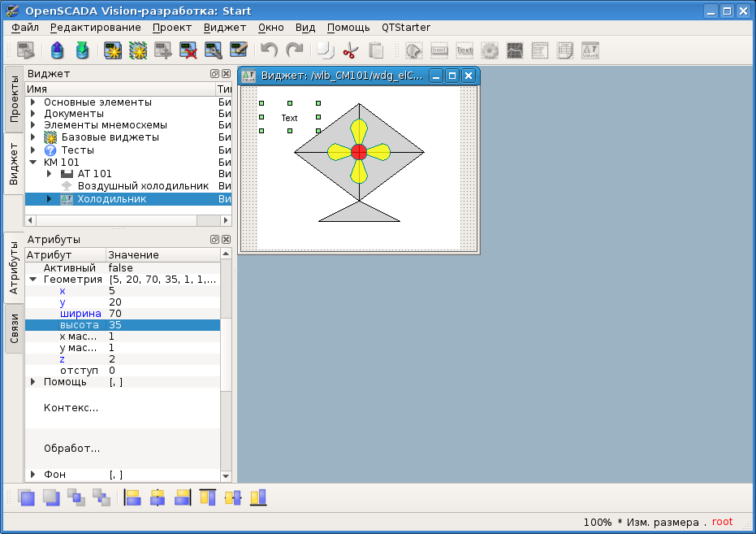Click the blue Load from DB icon
This screenshot has width=756, height=534.
pyautogui.click(x=57, y=51)
